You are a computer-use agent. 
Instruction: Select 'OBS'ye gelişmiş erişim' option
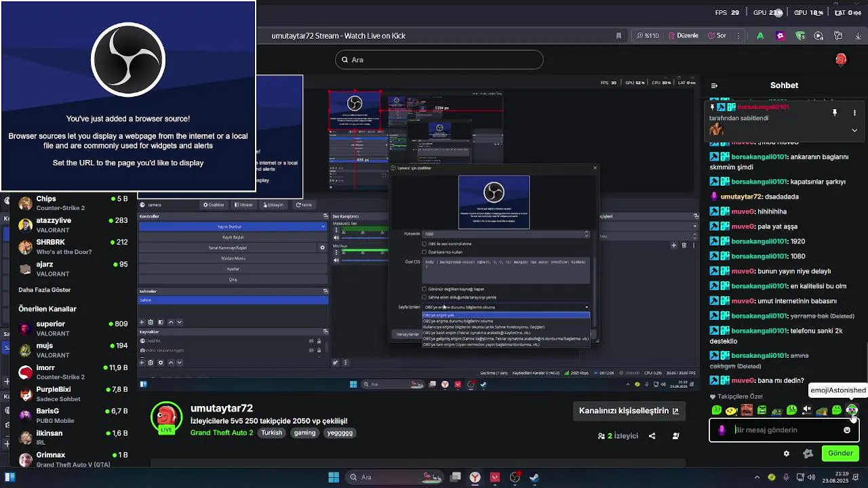coord(506,338)
